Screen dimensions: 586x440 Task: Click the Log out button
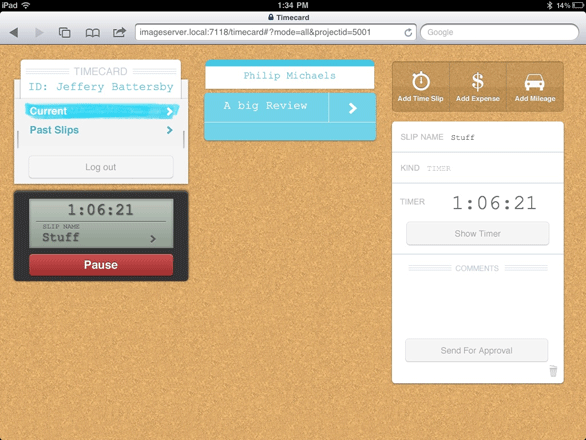coord(101,167)
